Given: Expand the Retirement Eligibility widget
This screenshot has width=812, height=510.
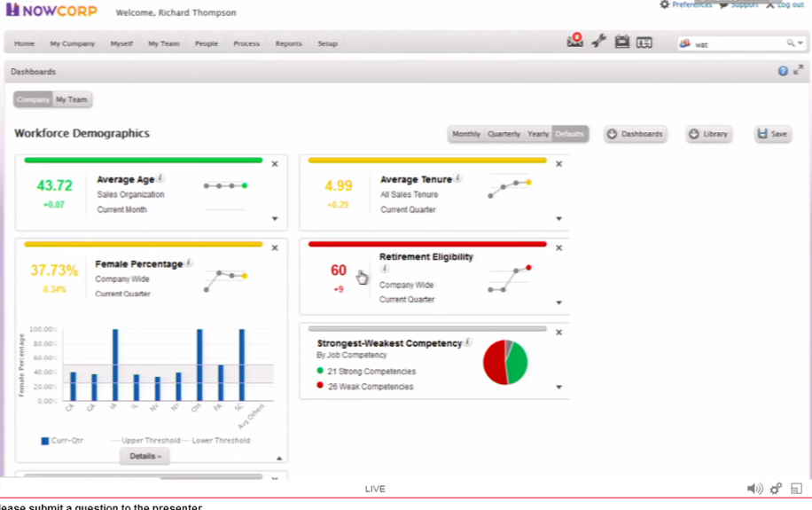Looking at the screenshot, I should coord(558,302).
